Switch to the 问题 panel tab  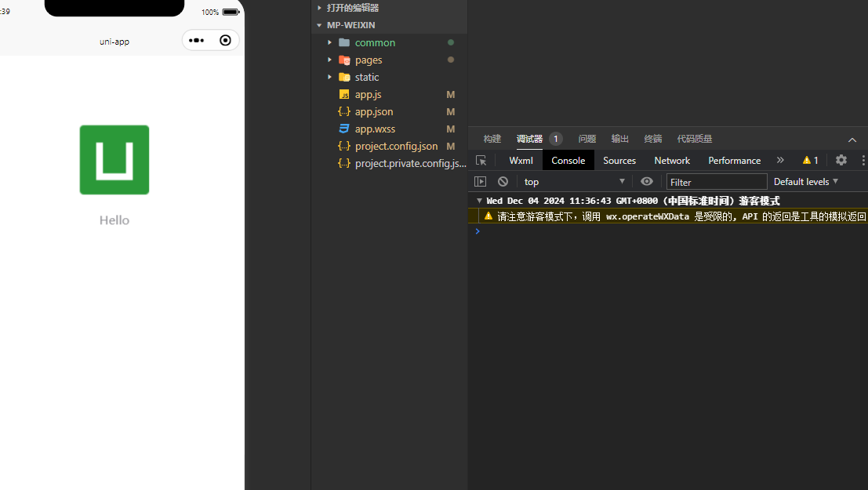click(x=587, y=139)
